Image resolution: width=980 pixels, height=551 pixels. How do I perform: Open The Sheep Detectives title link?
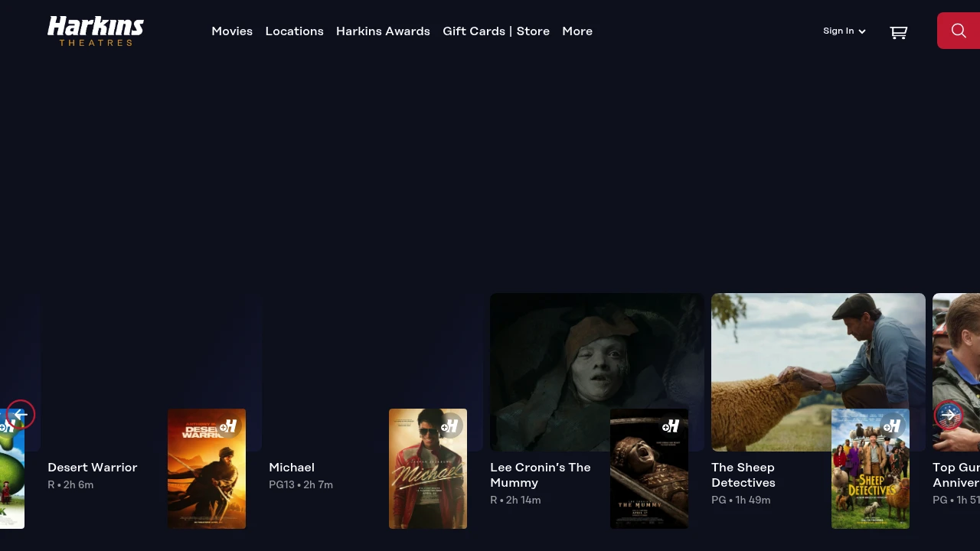pyautogui.click(x=743, y=475)
